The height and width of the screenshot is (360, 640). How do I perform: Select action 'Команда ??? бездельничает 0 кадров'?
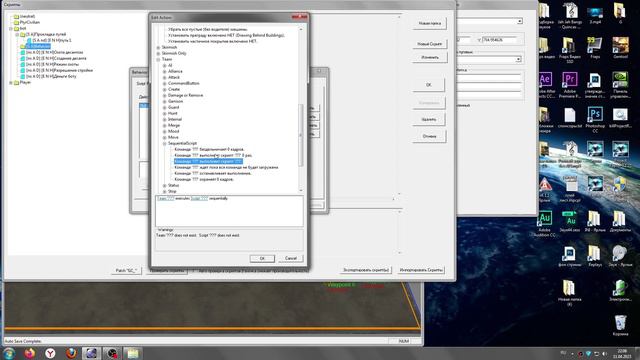(x=209, y=149)
